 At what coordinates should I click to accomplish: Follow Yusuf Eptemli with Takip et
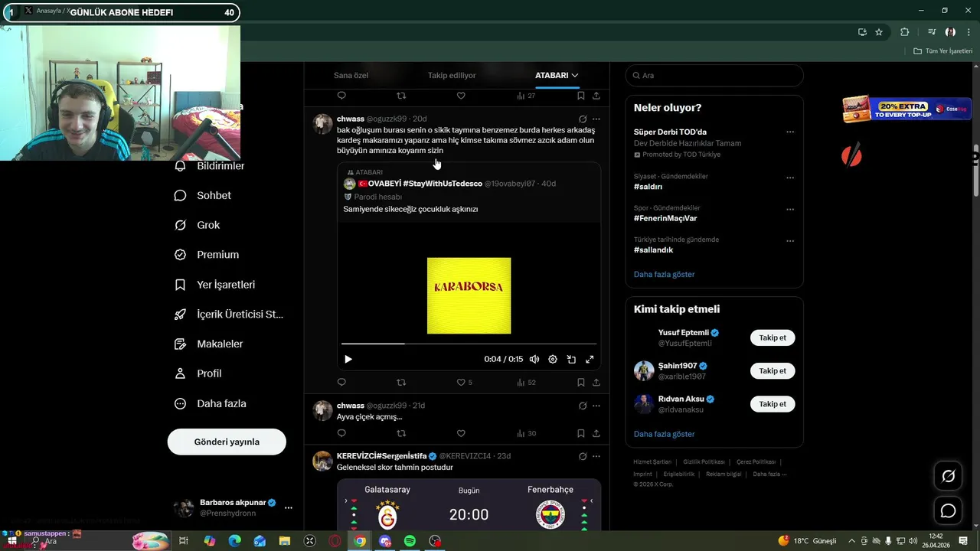(x=773, y=337)
